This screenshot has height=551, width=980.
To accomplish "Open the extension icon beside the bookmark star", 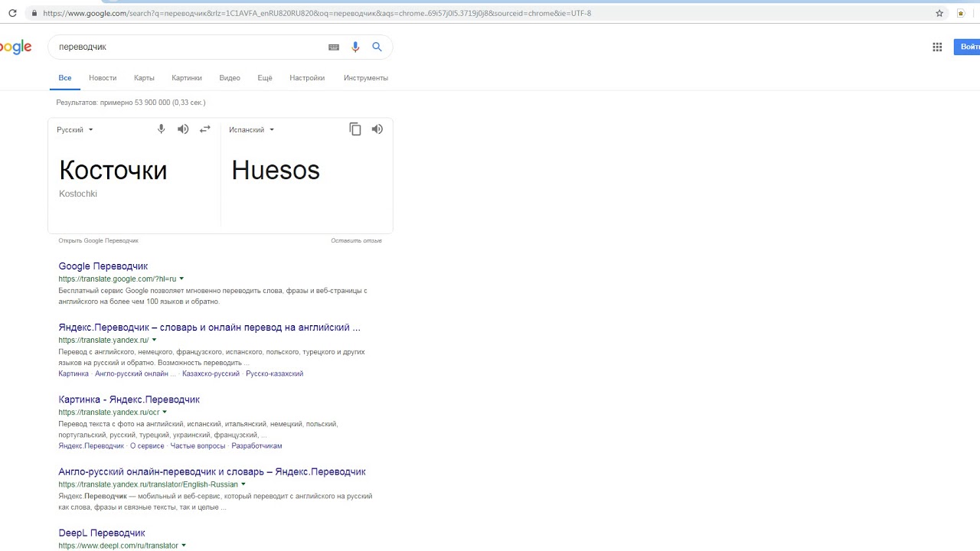I will click(961, 13).
